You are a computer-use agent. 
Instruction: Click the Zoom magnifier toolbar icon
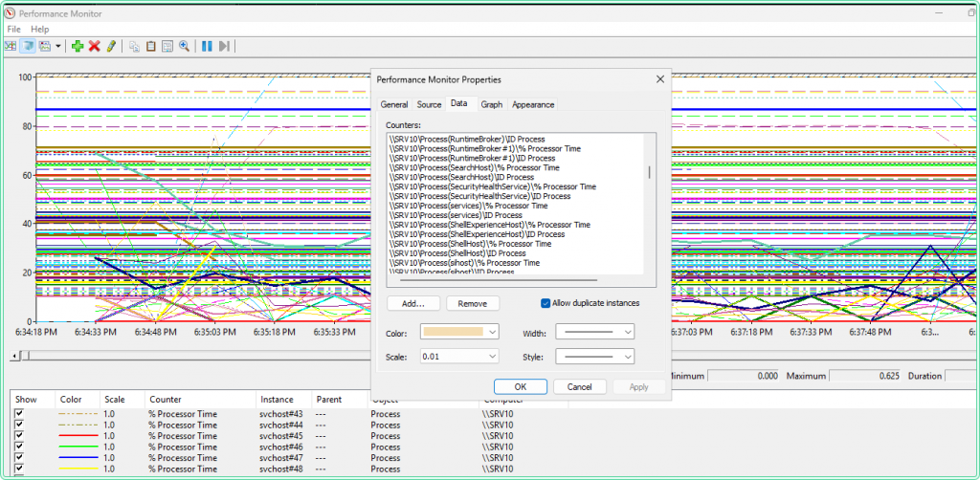[185, 46]
